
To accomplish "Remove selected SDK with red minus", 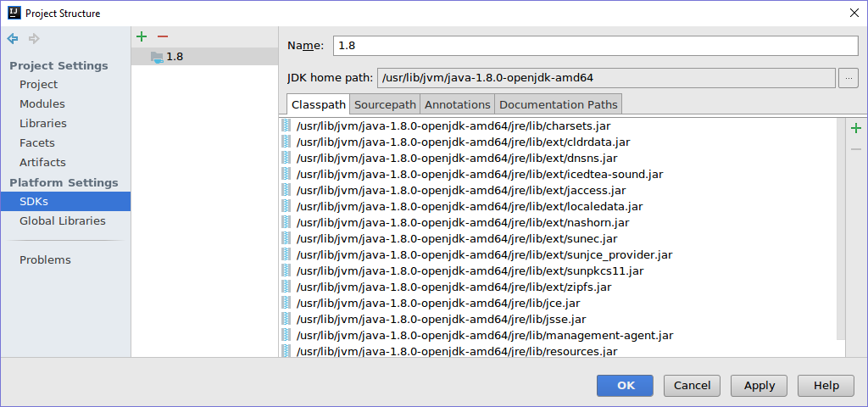I will [x=162, y=36].
